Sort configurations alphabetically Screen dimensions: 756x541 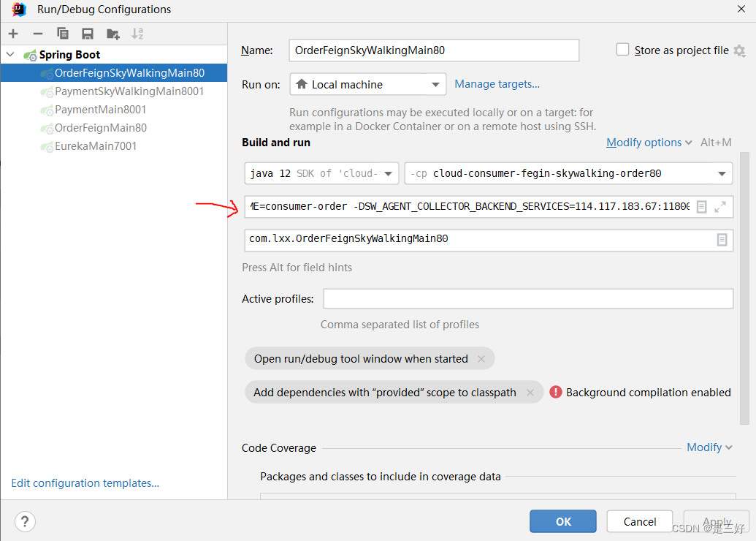137,34
